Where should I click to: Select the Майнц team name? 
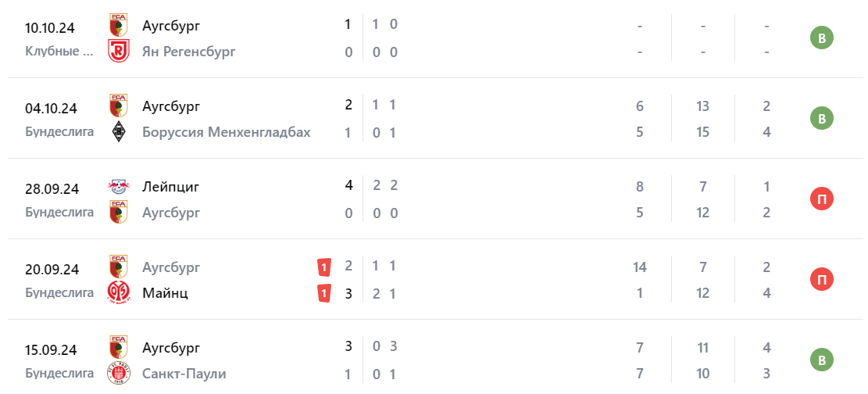point(165,293)
